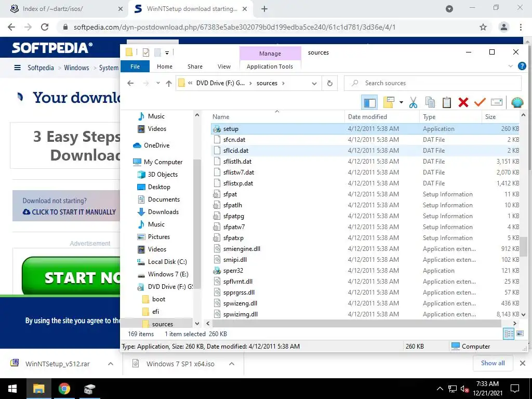Image resolution: width=532 pixels, height=399 pixels.
Task: Click the Search sources input field
Action: coord(433,83)
